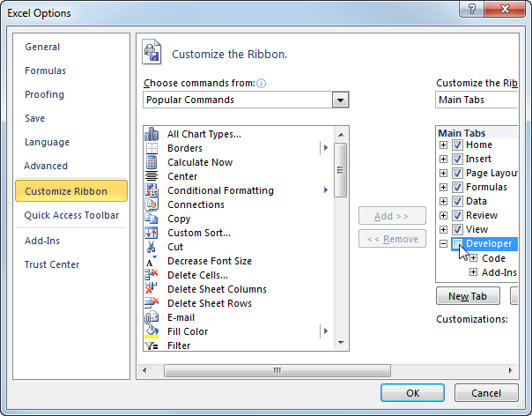Click the Cut scissors icon
This screenshot has width=532, height=416.
pos(151,247)
